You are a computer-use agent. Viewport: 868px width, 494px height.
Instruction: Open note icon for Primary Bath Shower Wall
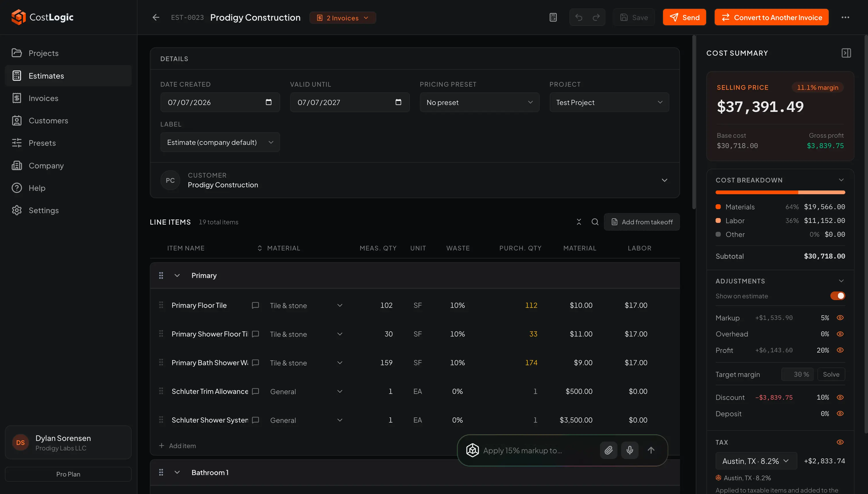[x=255, y=363]
